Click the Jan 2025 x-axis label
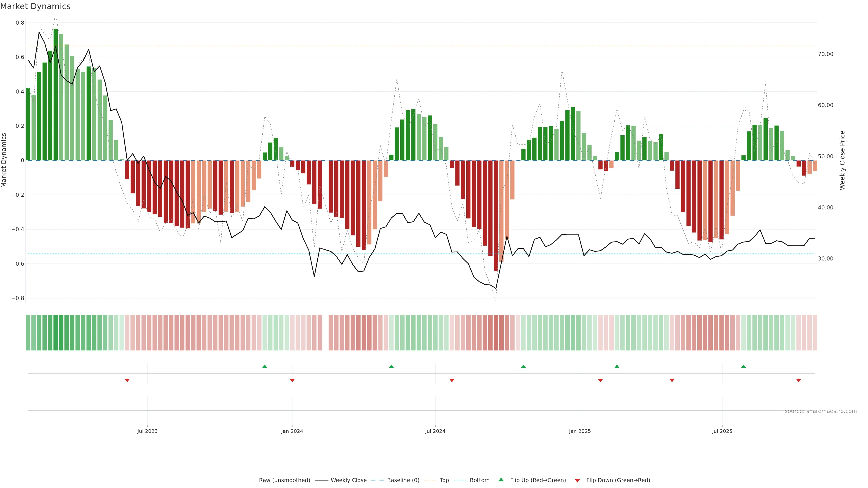This screenshot has width=868, height=488. (x=580, y=431)
